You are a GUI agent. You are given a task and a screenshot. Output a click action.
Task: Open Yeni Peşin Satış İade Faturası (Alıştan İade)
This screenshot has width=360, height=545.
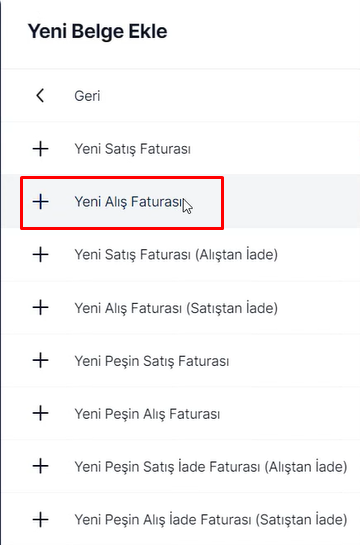pos(211,467)
